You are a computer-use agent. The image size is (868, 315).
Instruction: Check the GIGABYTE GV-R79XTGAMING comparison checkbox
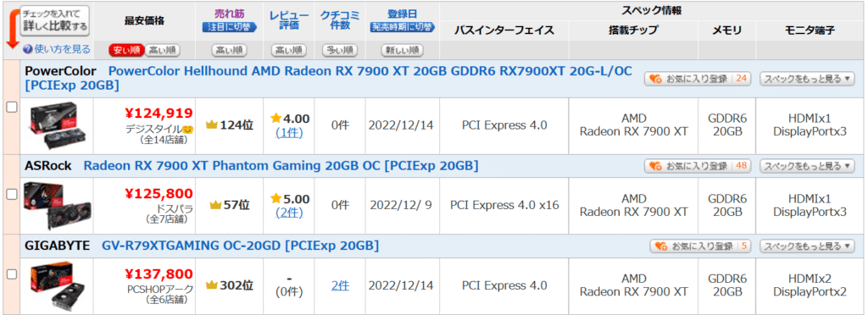pos(11,274)
